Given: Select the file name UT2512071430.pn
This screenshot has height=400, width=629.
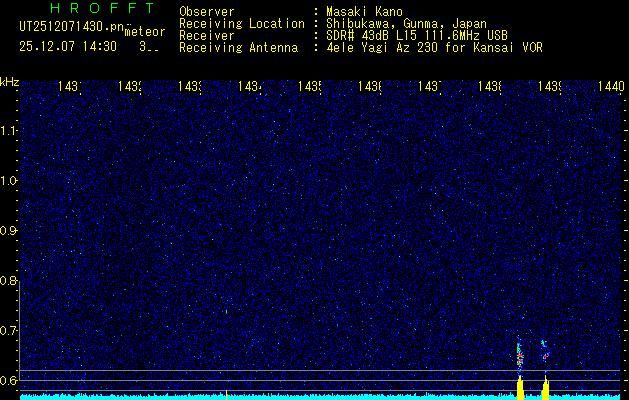Looking at the screenshot, I should (x=72, y=27).
